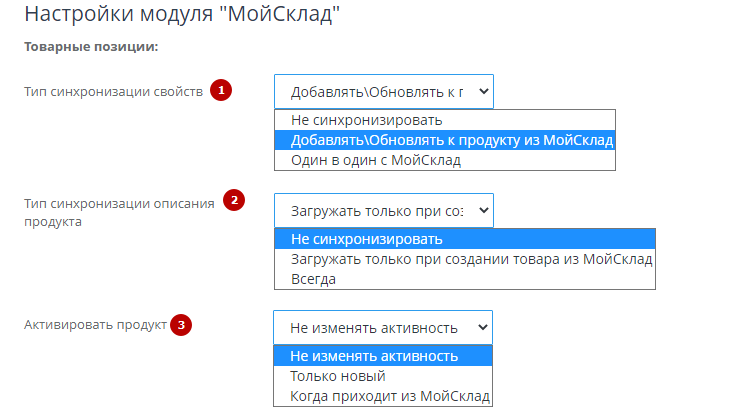
Task: Choose the 'Только новый' option
Action: 383,376
